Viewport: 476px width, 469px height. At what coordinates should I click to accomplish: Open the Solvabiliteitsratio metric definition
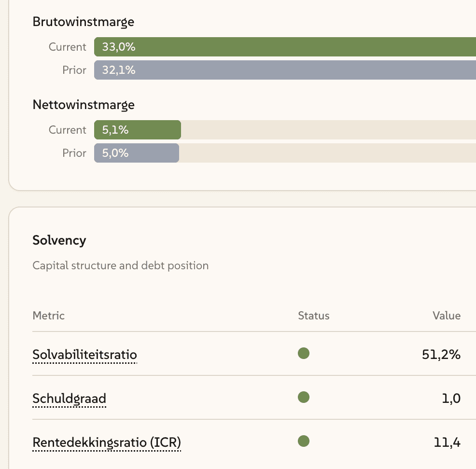tap(84, 355)
